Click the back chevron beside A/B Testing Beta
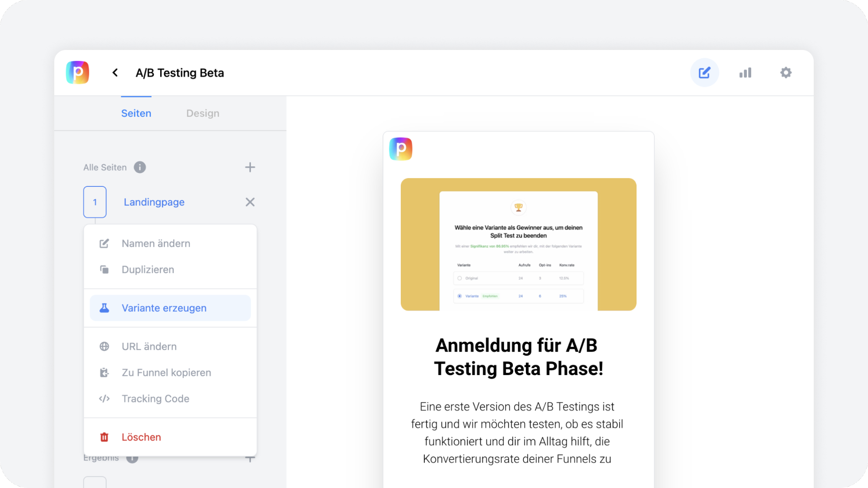The width and height of the screenshot is (868, 488). coord(115,73)
